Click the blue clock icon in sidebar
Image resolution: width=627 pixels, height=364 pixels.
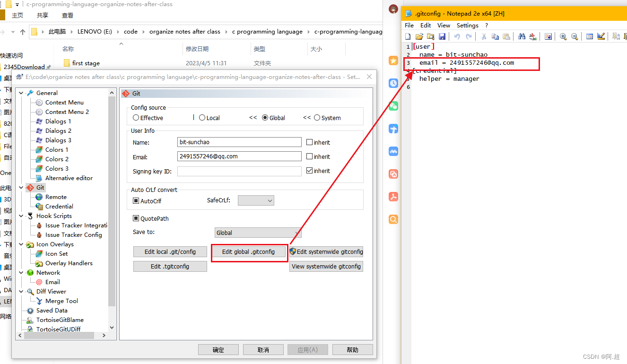coord(393,83)
